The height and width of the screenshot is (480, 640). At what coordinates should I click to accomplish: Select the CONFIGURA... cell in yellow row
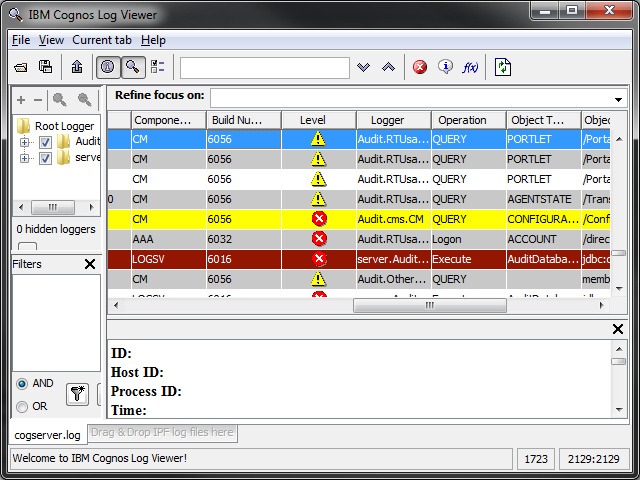tap(544, 219)
